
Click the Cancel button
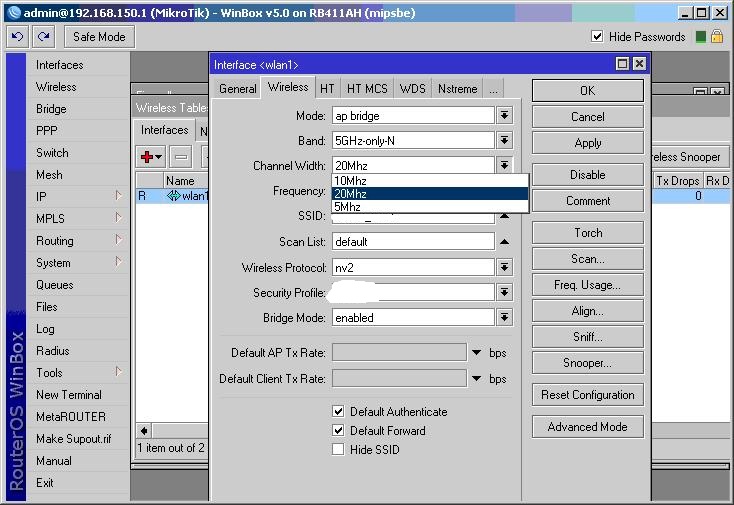tap(587, 117)
